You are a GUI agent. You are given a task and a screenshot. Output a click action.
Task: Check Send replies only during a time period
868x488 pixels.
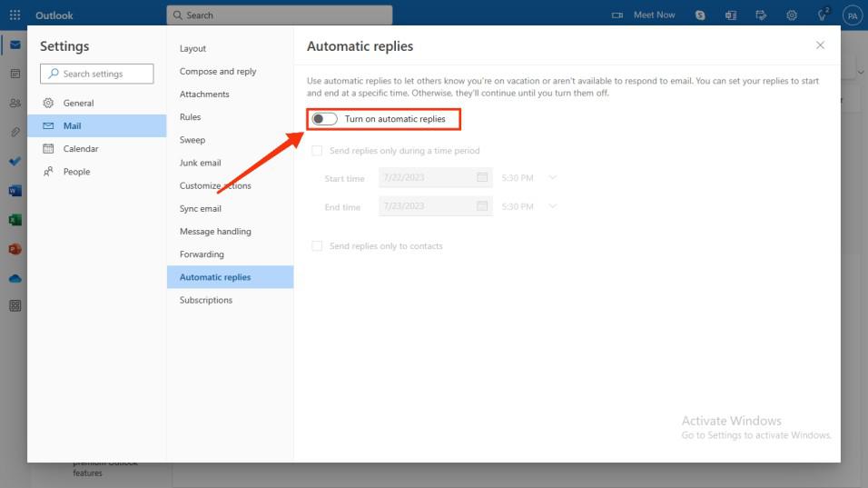[317, 151]
